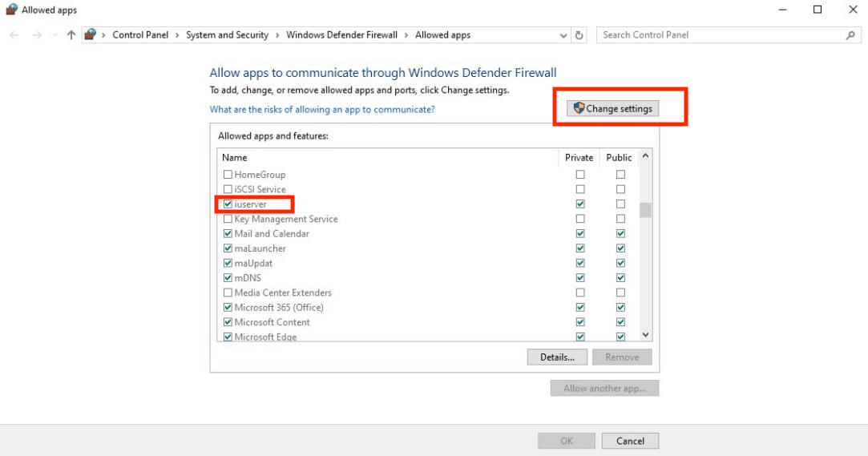Uncheck the Mail and Calendar name checkbox
This screenshot has width=868, height=456.
coord(228,233)
